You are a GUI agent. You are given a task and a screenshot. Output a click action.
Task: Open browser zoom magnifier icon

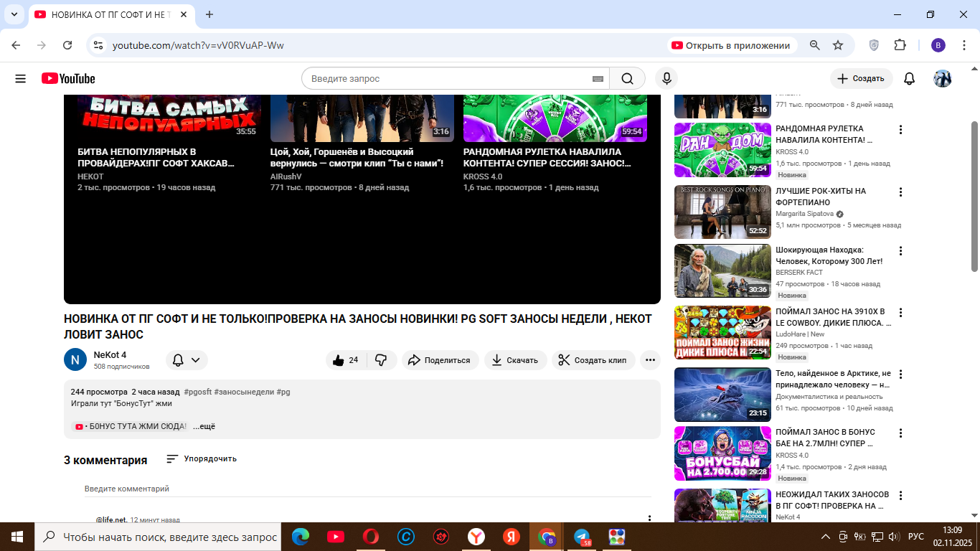[x=815, y=45]
